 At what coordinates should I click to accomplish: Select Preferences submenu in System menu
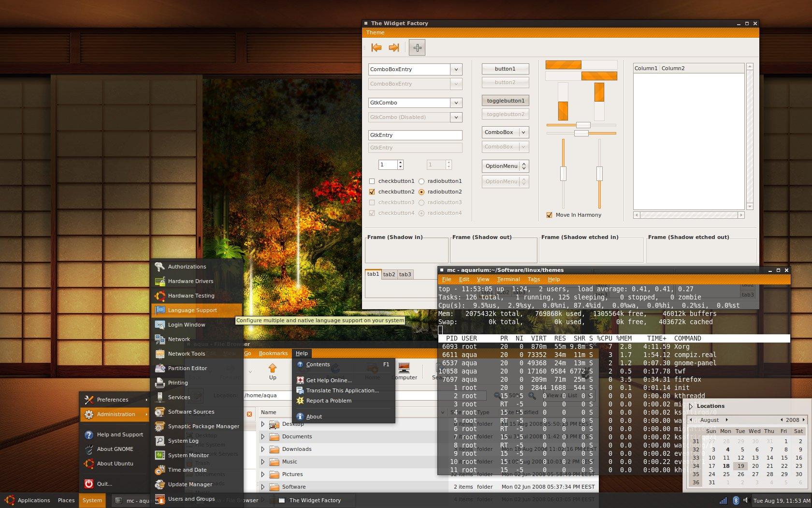click(115, 400)
